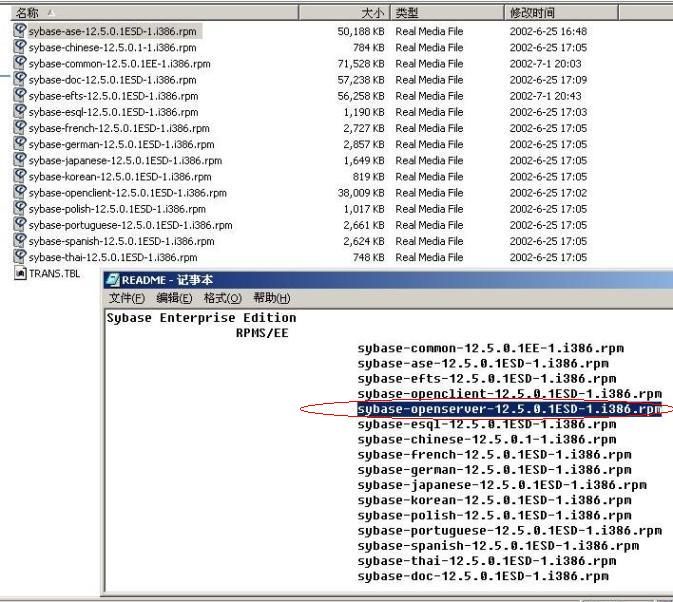This screenshot has width=673, height=602.
Task: Click the highlighted sybase-openserver line in README
Action: coord(509,409)
